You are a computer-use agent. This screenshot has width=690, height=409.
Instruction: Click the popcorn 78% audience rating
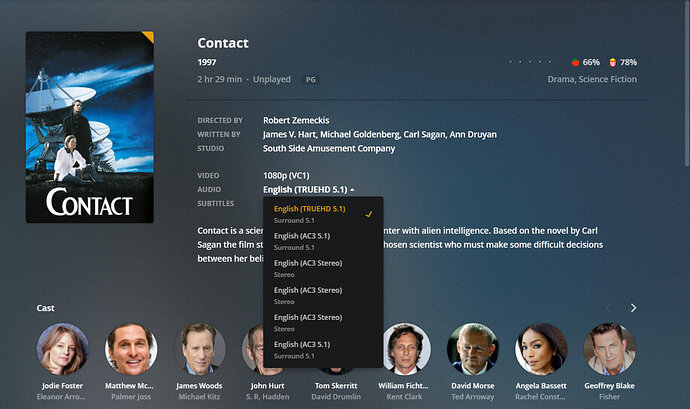(623, 63)
